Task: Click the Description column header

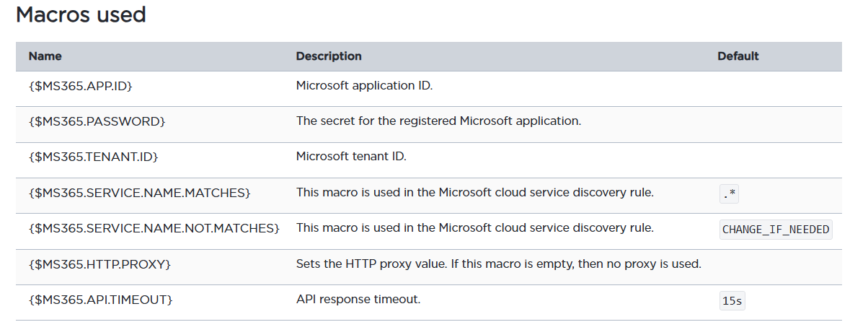Action: pos(329,56)
